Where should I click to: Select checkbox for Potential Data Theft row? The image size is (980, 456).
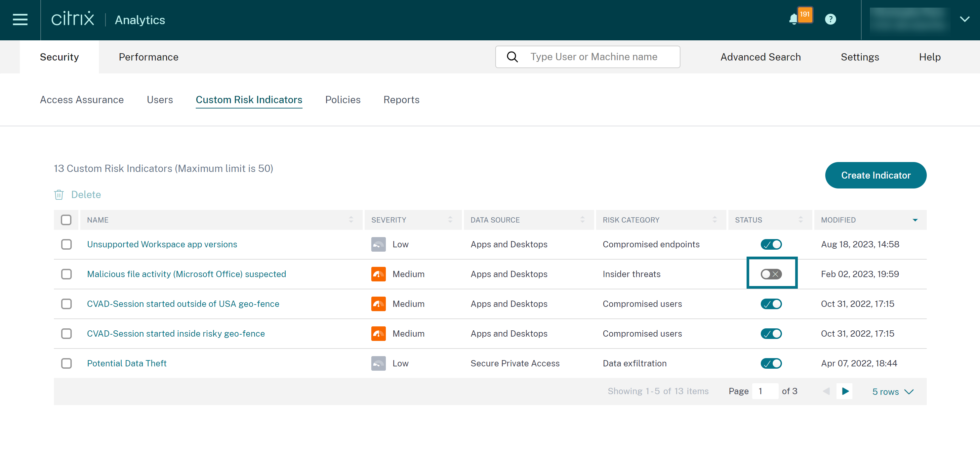point(66,363)
